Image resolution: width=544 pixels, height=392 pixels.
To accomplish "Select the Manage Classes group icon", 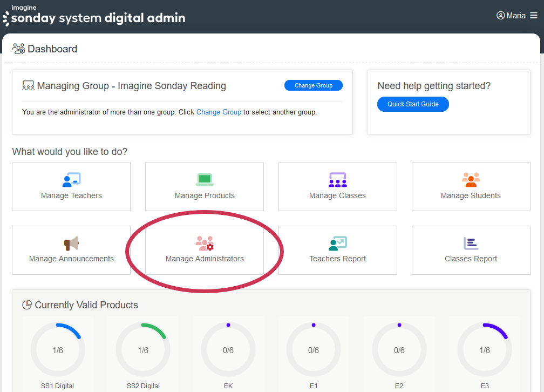I will tap(338, 179).
